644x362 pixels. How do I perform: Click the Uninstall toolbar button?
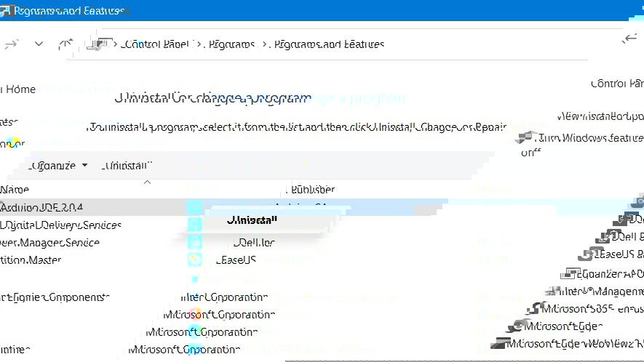(x=127, y=166)
